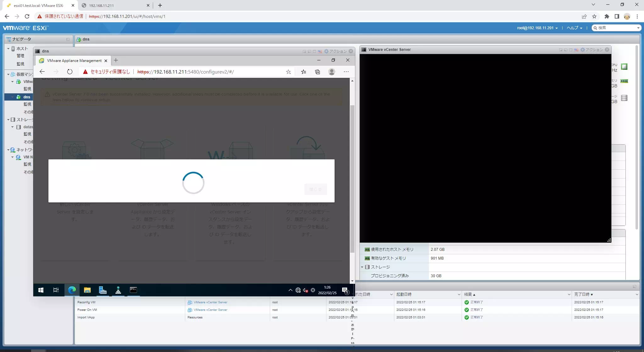
Task: Select 管理 under ホスト
Action: coord(20,56)
